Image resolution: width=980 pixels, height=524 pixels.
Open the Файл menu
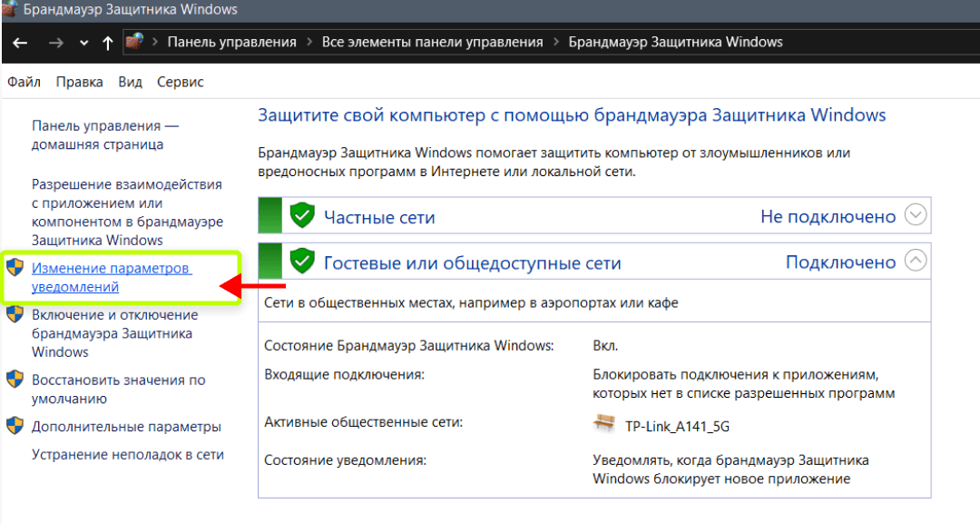pos(24,82)
